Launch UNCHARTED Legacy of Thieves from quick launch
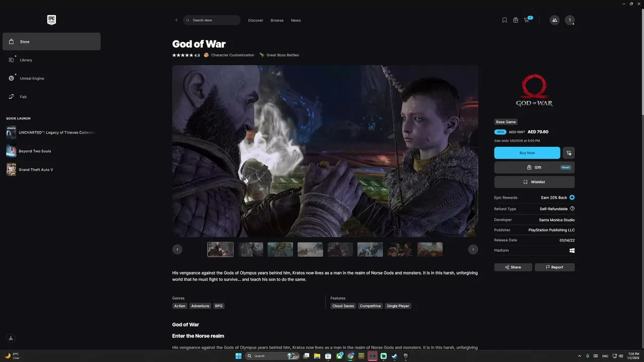 coord(51,132)
